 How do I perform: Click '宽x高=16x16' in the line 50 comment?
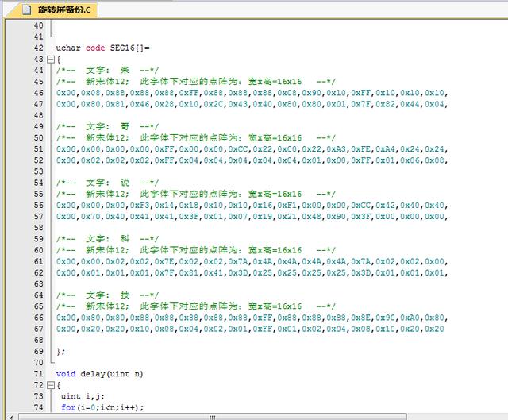click(275, 137)
